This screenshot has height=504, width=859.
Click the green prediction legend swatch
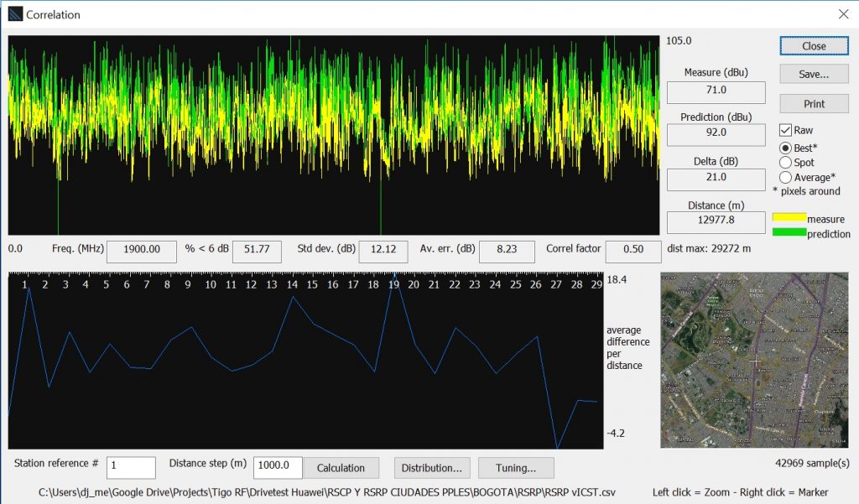(x=789, y=232)
